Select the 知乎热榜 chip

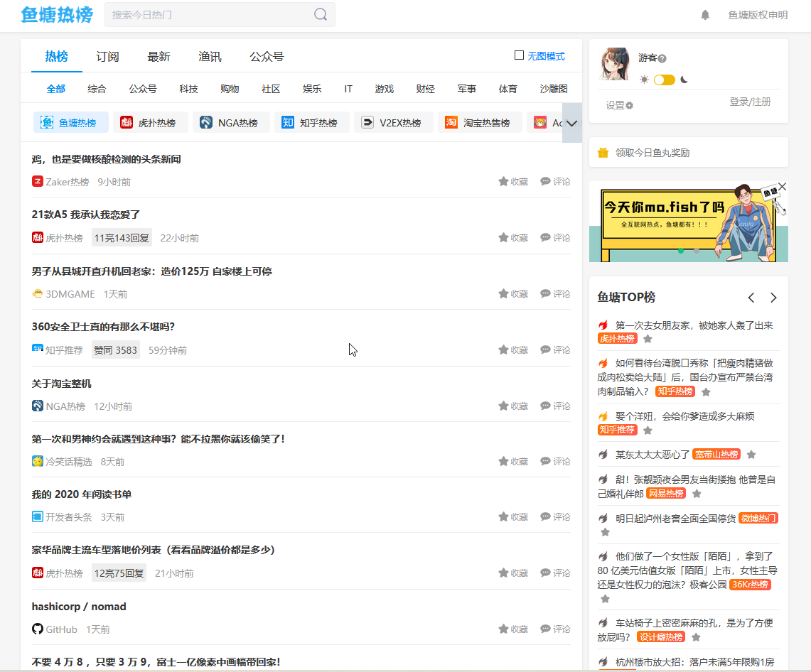(x=312, y=122)
